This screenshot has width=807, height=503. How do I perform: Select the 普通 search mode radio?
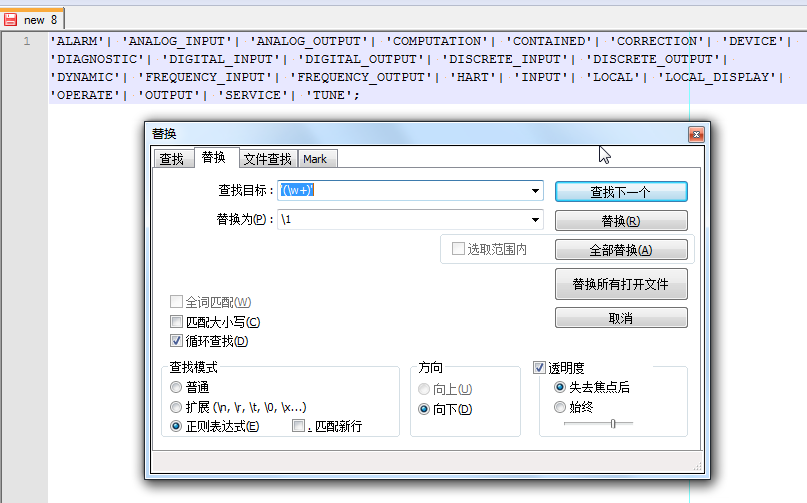[x=176, y=387]
